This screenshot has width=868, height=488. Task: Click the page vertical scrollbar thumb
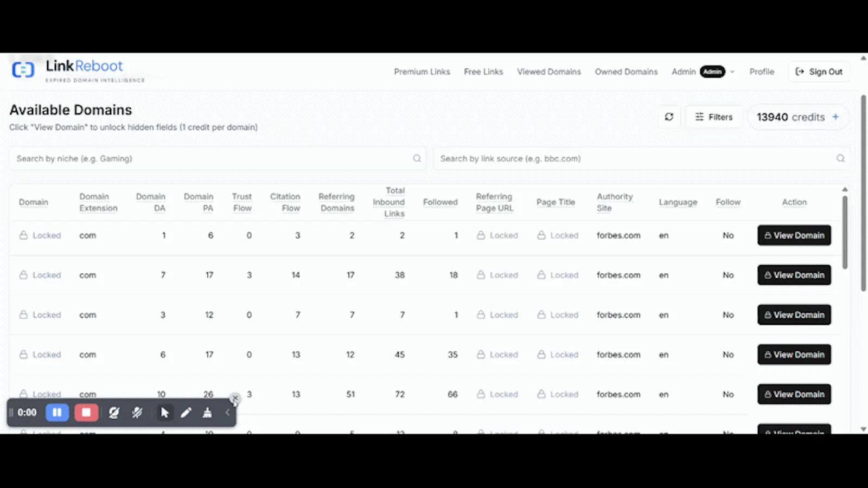(863, 193)
